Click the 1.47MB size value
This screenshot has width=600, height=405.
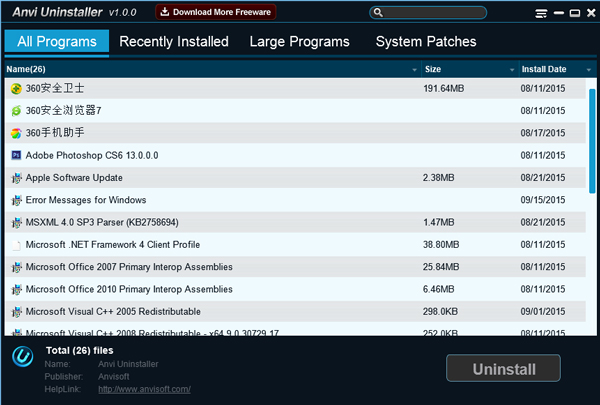439,222
